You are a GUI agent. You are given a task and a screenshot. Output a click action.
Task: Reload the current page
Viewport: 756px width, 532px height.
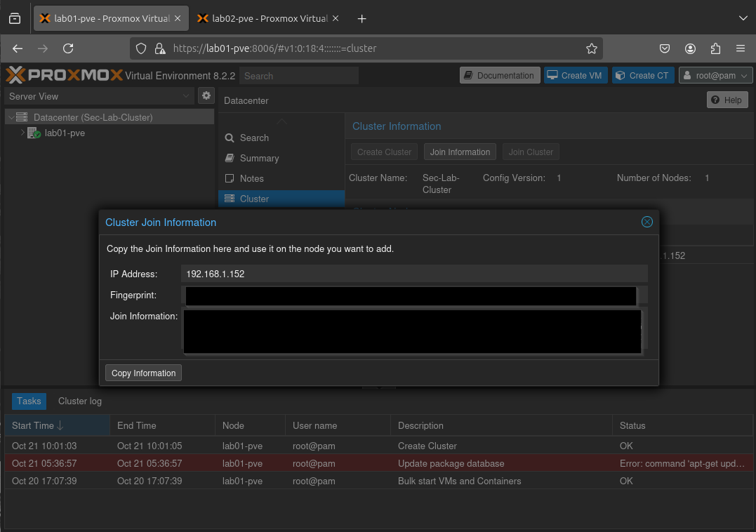tap(68, 48)
